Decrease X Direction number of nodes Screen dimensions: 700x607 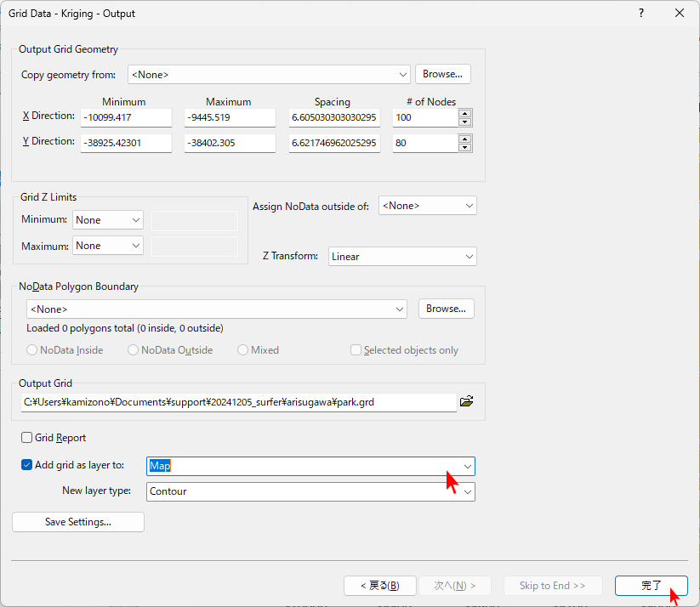[x=464, y=122]
